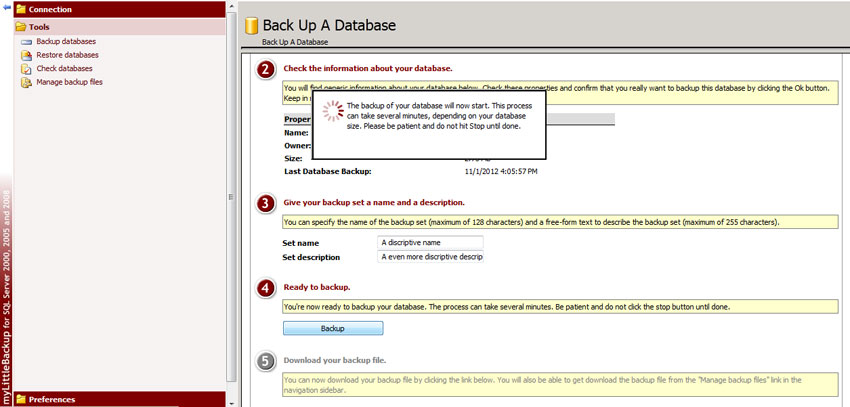Open the Restore databases link
Image resolution: width=850 pixels, height=407 pixels.
(x=67, y=55)
